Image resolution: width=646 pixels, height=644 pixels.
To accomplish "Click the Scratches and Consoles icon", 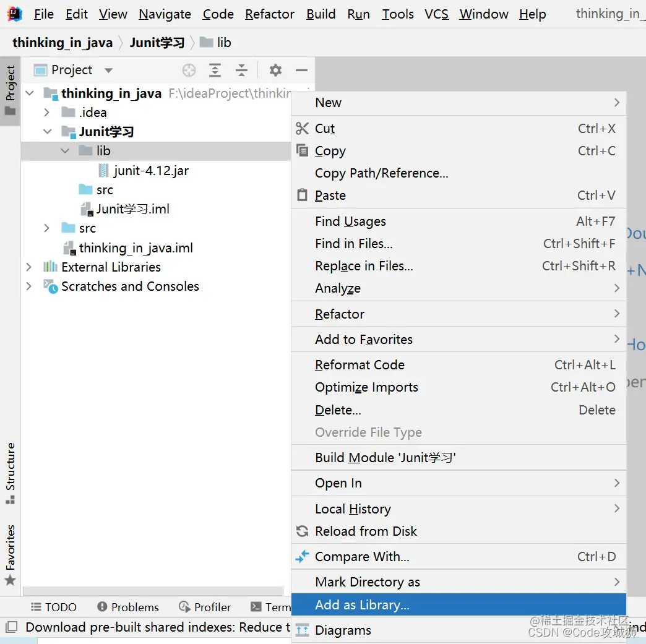I will click(x=51, y=286).
